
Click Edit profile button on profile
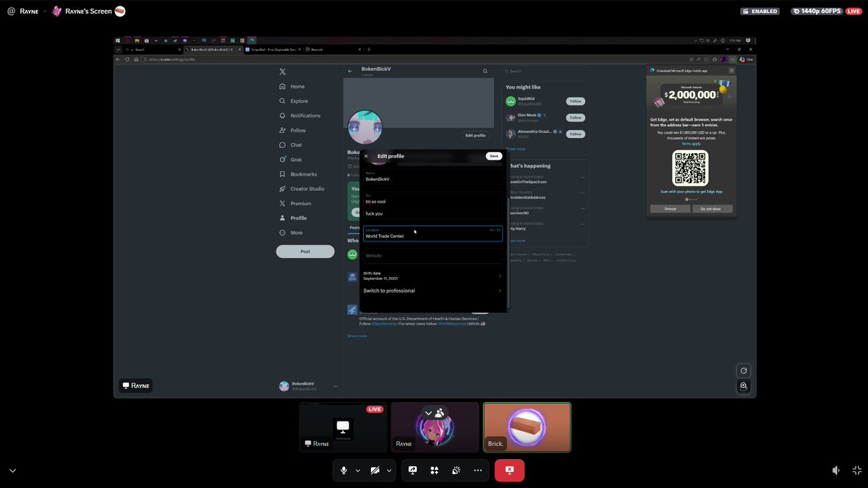pyautogui.click(x=475, y=135)
